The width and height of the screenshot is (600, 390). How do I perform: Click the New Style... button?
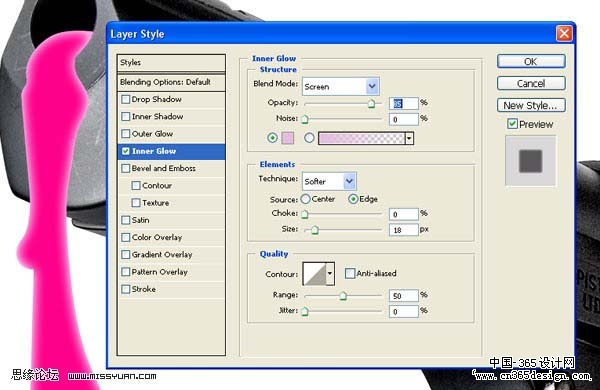(x=531, y=105)
